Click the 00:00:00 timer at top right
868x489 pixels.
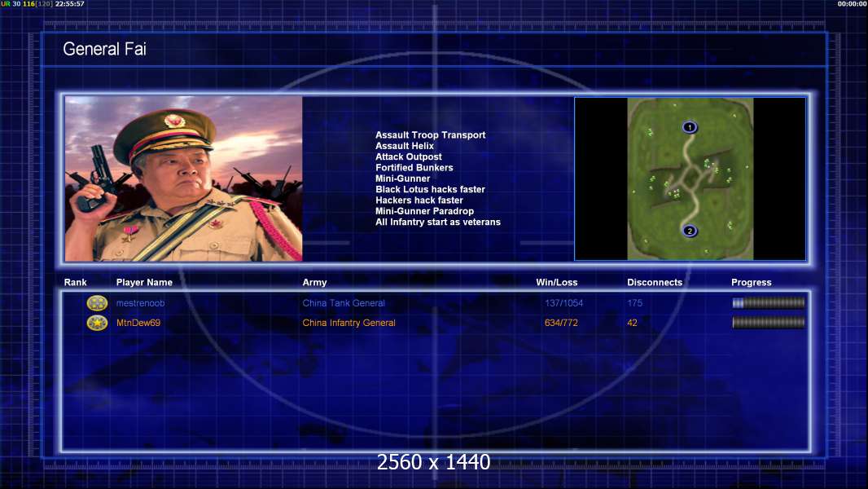tap(853, 4)
